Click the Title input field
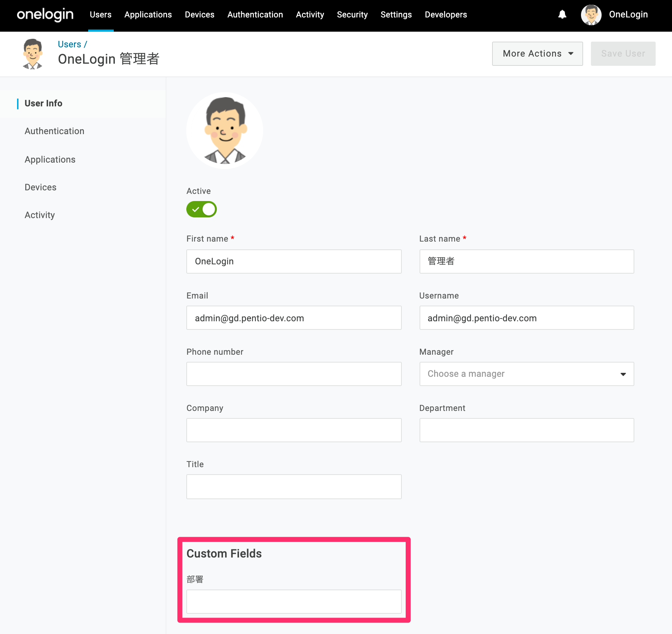 pyautogui.click(x=294, y=487)
